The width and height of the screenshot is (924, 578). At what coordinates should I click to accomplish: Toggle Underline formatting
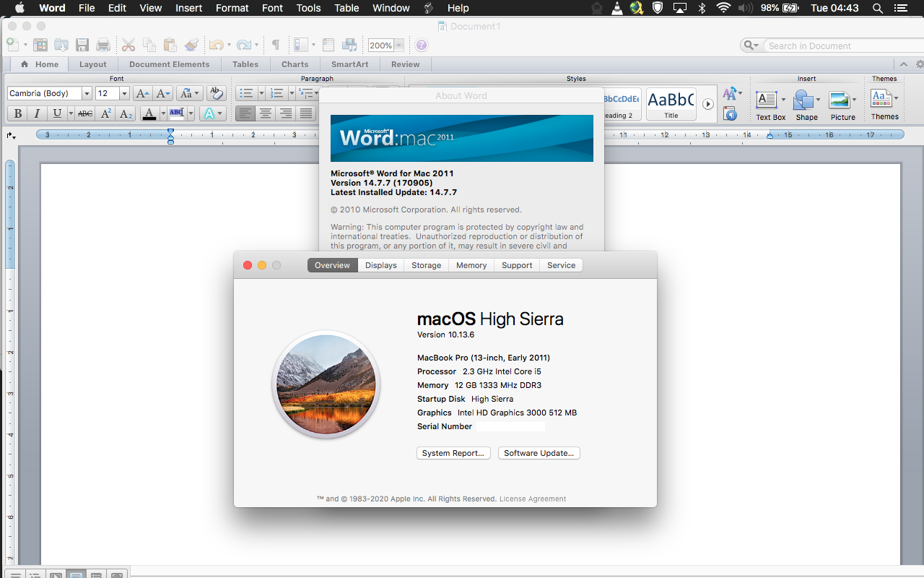point(57,113)
